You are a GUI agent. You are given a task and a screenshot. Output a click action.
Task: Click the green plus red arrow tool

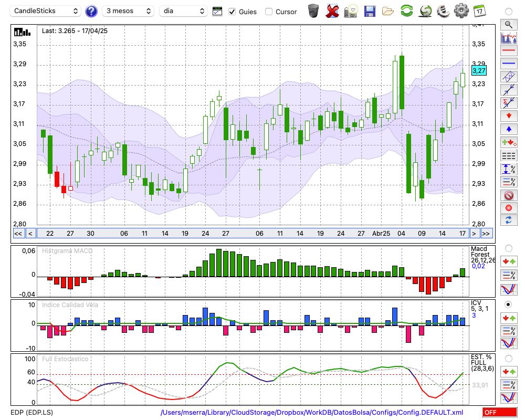coord(509,142)
